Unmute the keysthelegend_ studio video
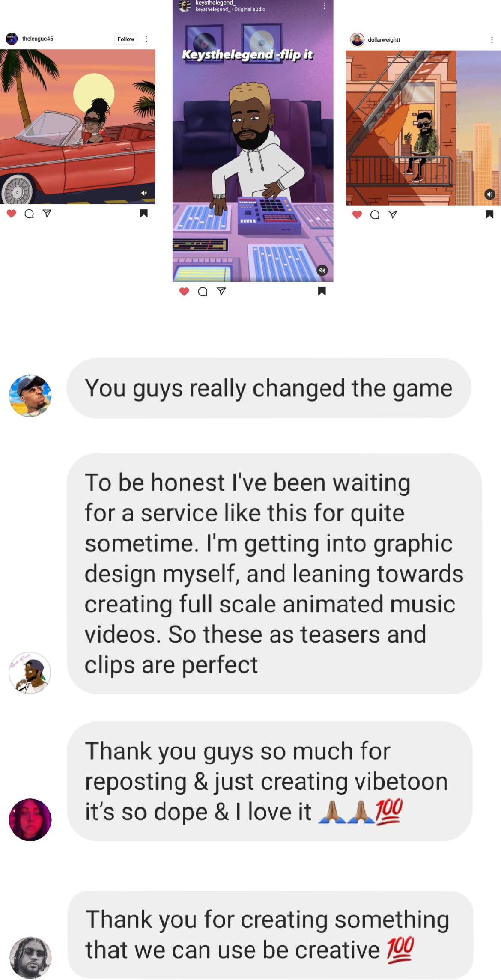501x980 pixels. [322, 270]
